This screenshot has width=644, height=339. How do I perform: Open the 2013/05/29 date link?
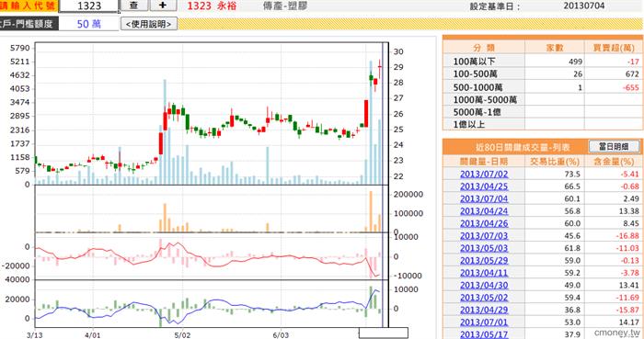484,260
